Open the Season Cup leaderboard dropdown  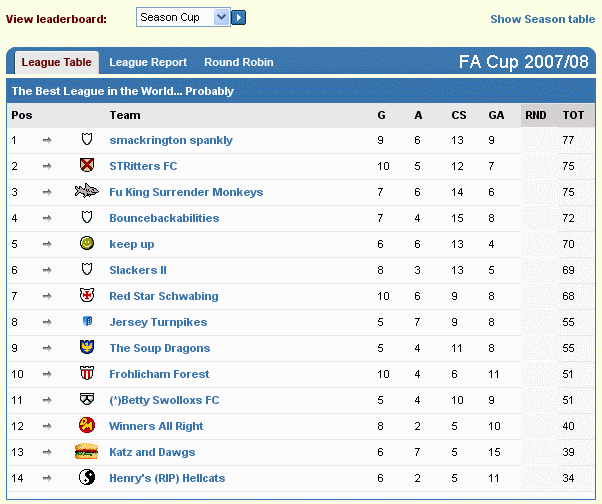tap(183, 17)
